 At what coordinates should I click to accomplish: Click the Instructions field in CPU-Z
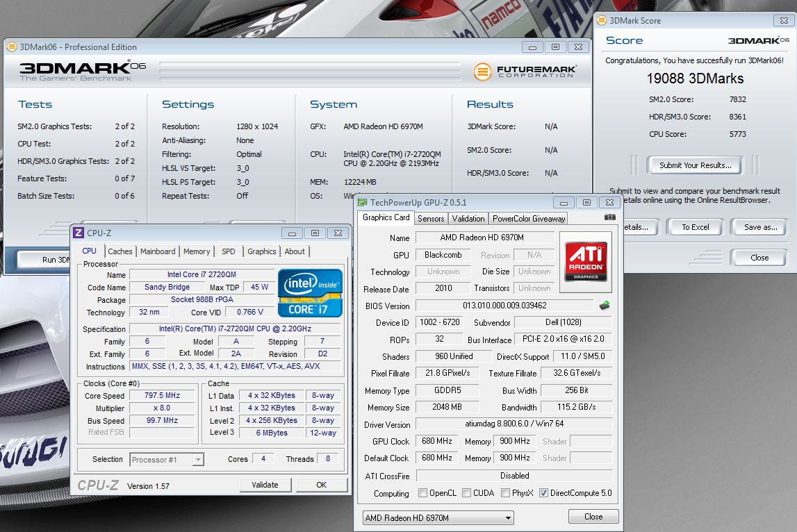click(236, 366)
